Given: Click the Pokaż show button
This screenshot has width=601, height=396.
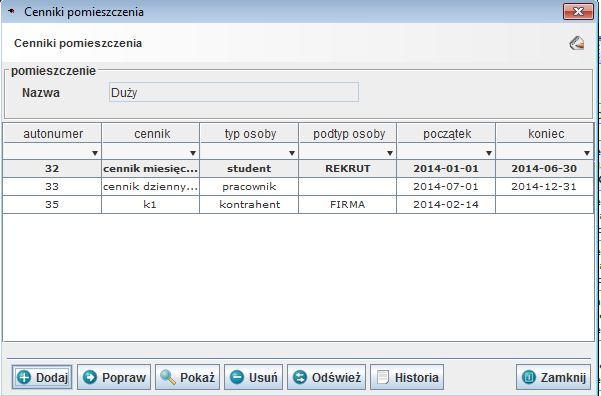Looking at the screenshot, I should (x=187, y=377).
